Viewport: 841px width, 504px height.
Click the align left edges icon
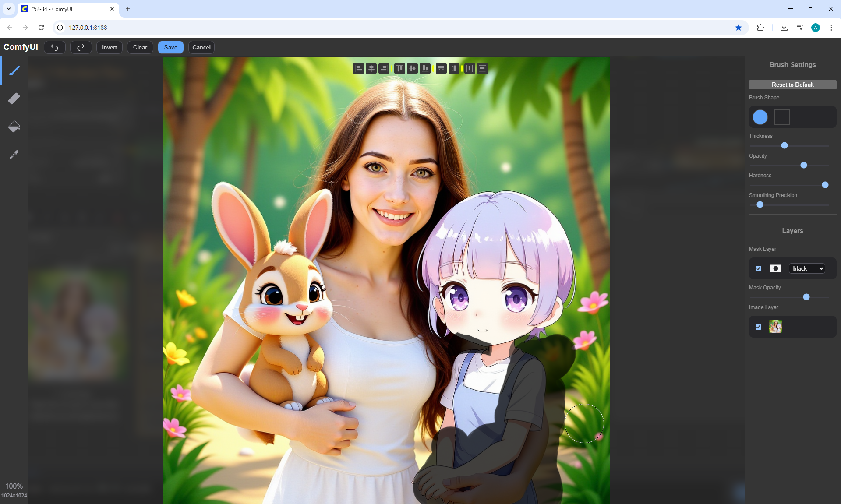[x=358, y=68]
